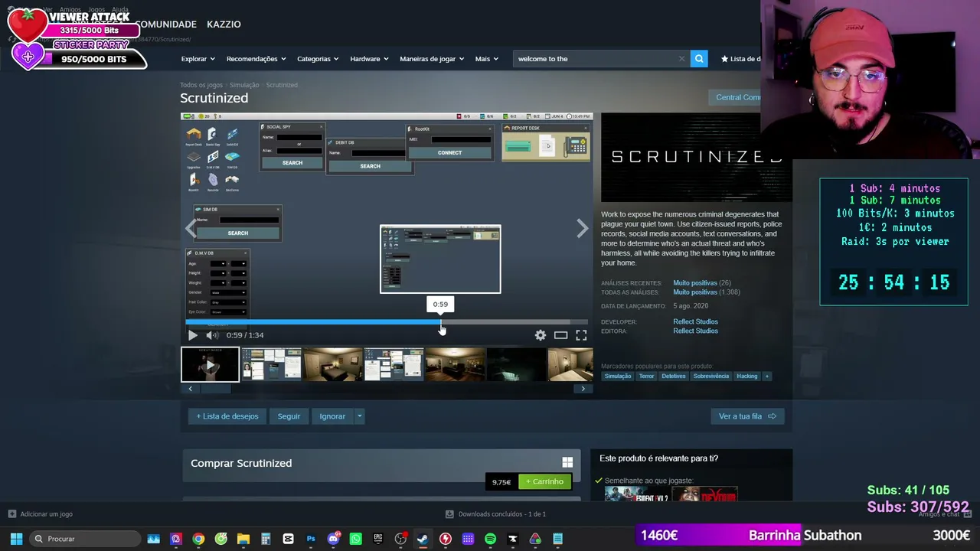Click the Ignorar button

(332, 416)
